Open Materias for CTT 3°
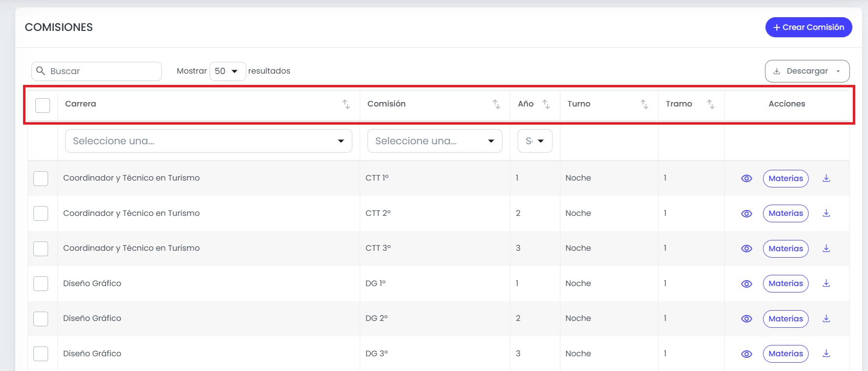The height and width of the screenshot is (371, 868). [786, 249]
